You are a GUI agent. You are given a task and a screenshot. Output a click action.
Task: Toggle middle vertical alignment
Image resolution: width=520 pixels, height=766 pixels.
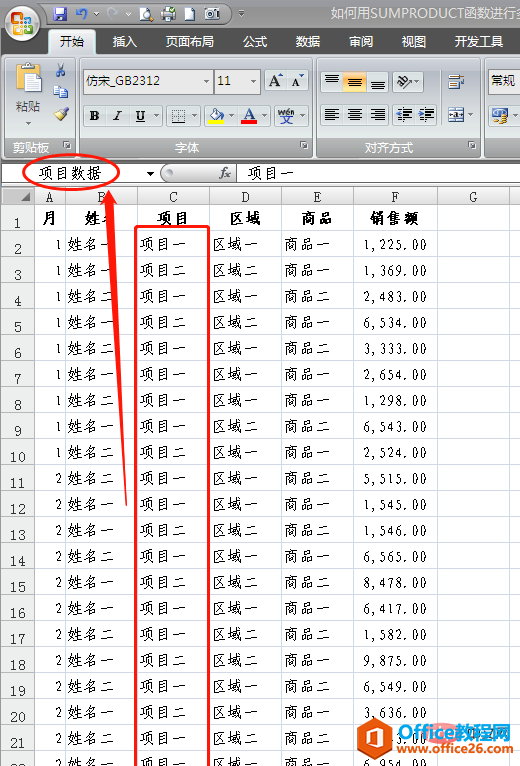pos(355,81)
